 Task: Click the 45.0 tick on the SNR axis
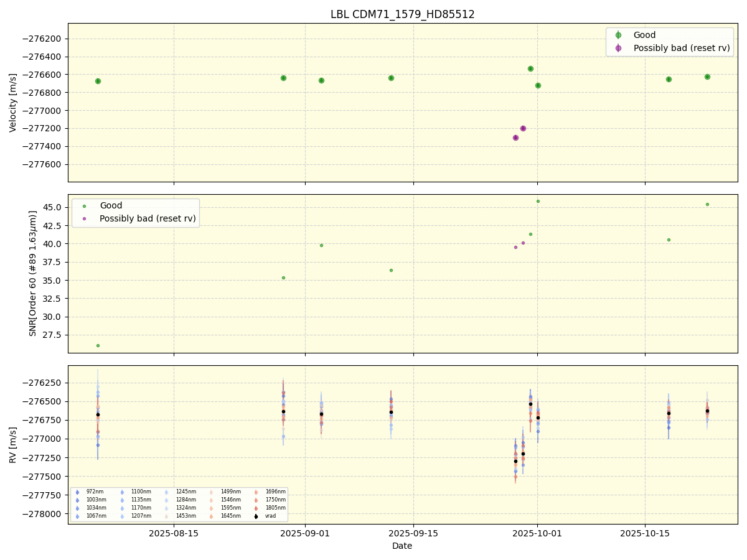53,207
